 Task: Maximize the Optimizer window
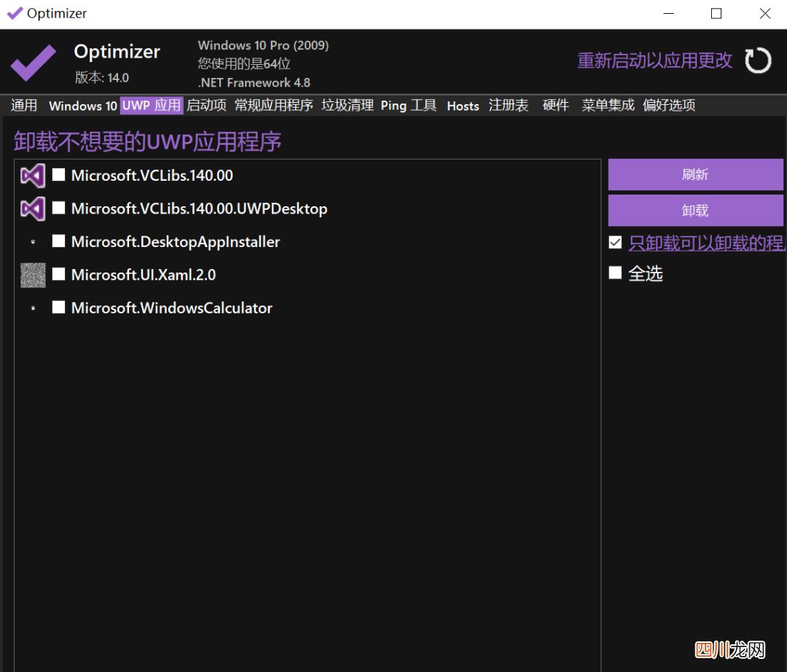click(716, 14)
